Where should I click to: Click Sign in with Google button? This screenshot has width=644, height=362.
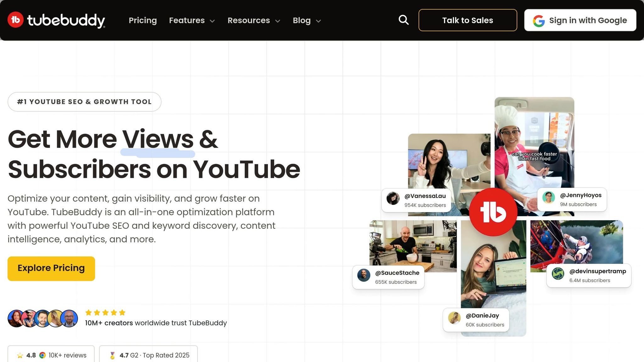click(x=580, y=20)
